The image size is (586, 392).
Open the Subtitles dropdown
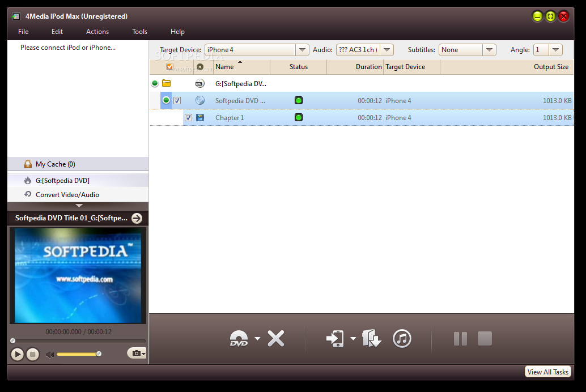point(489,50)
